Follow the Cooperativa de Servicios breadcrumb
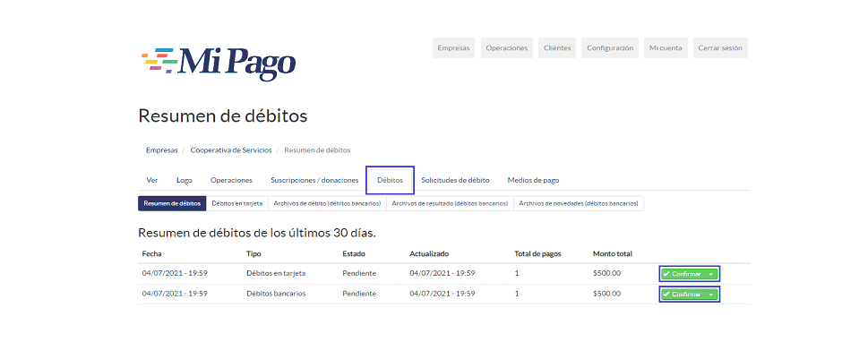 tap(231, 150)
